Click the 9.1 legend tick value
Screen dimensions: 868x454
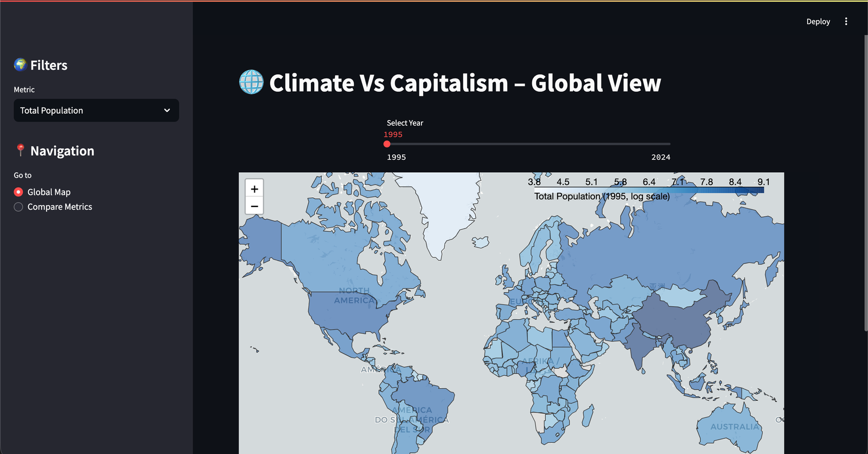763,182
